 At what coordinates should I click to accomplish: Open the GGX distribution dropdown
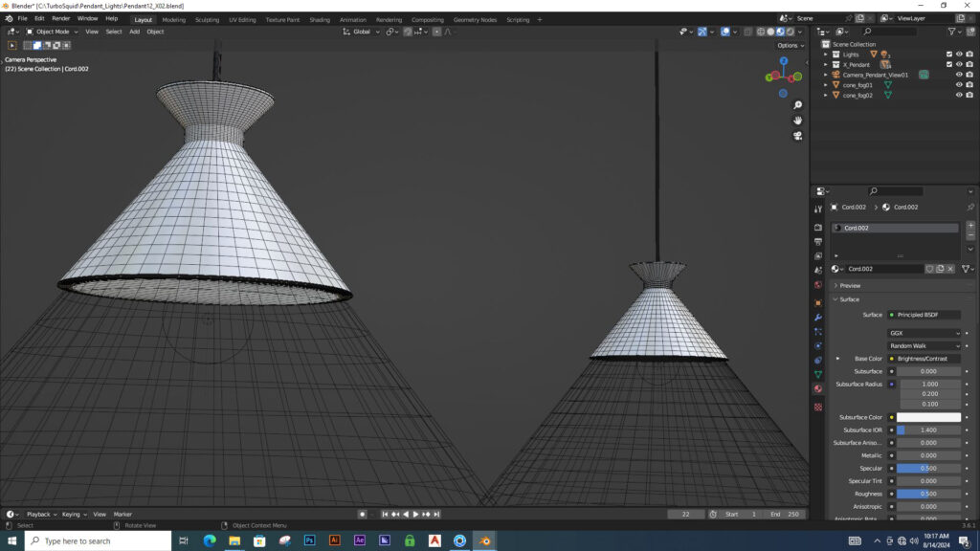tap(924, 333)
